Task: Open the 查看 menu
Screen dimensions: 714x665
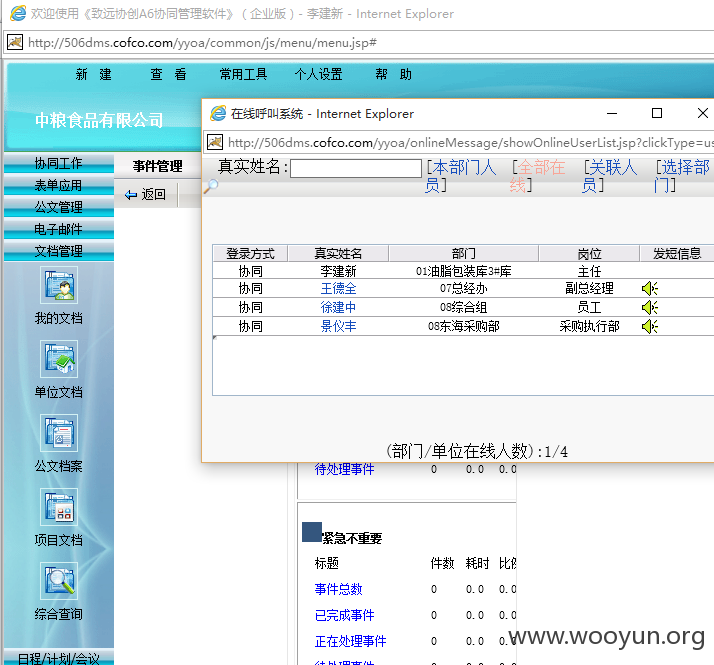Action: (x=168, y=74)
